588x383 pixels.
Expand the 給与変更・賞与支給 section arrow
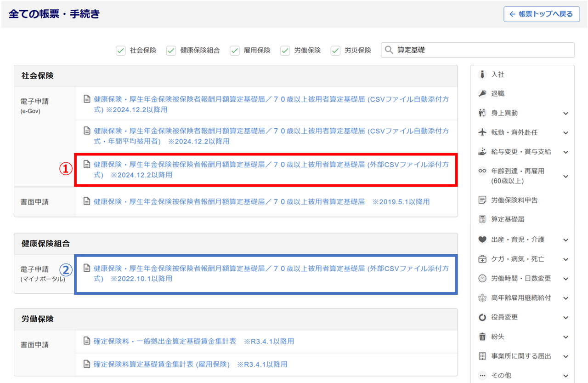pyautogui.click(x=565, y=152)
